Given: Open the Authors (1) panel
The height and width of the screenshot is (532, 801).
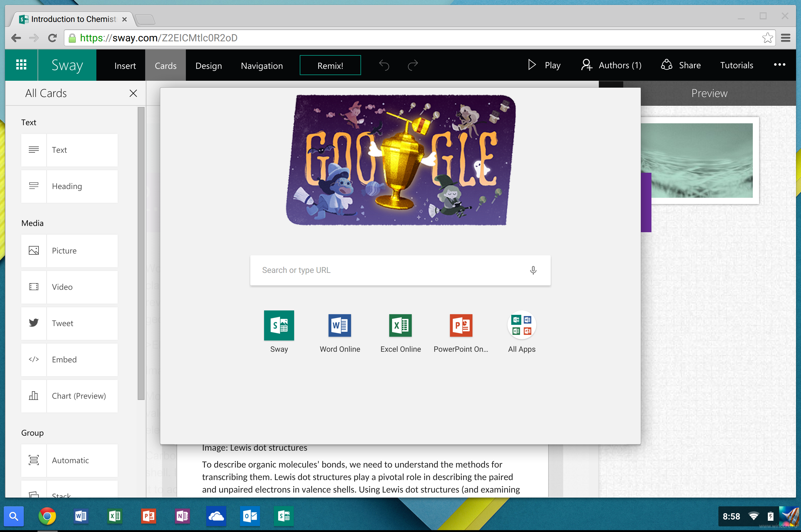Looking at the screenshot, I should point(611,65).
